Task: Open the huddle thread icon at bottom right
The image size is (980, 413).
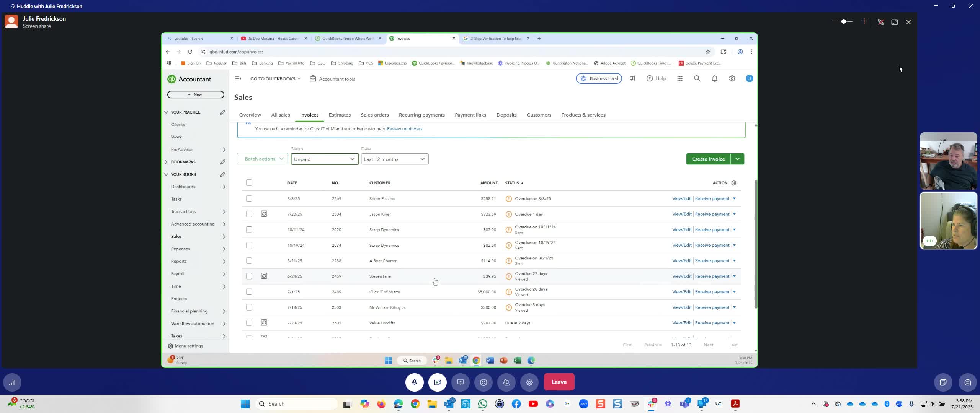Action: tap(967, 382)
